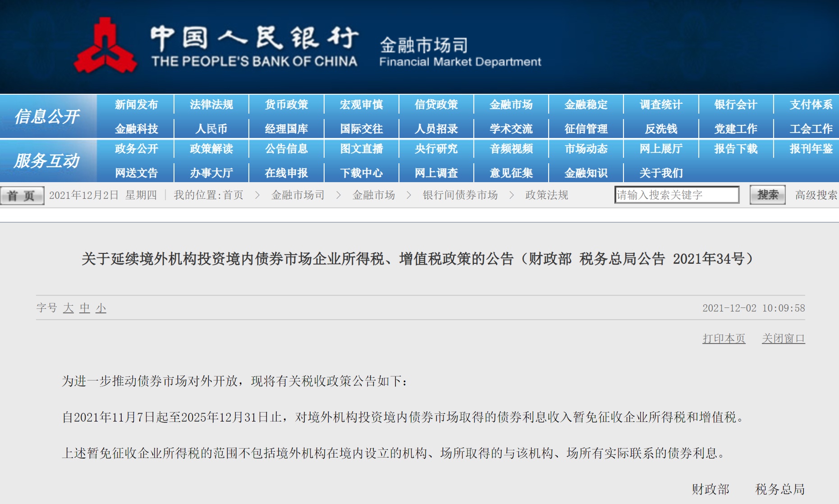Open 高级搜索 advanced search
839x504 pixels.
814,194
